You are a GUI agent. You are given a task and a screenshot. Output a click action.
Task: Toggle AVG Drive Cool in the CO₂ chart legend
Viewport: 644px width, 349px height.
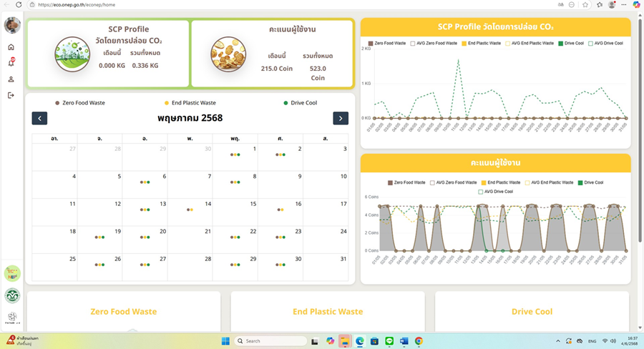click(605, 44)
